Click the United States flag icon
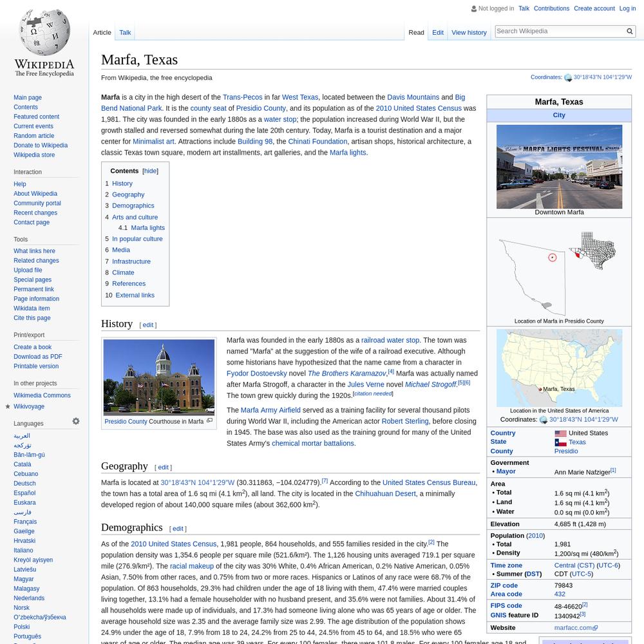This screenshot has height=644, width=644. coord(560,433)
